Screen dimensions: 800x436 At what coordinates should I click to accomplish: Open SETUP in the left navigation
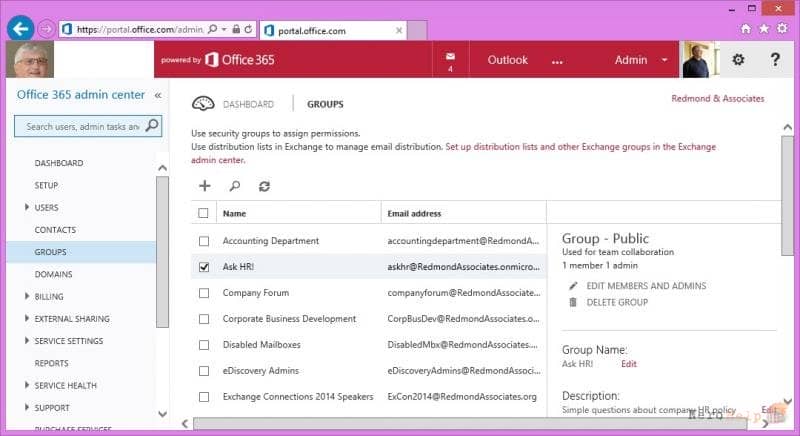click(x=46, y=185)
